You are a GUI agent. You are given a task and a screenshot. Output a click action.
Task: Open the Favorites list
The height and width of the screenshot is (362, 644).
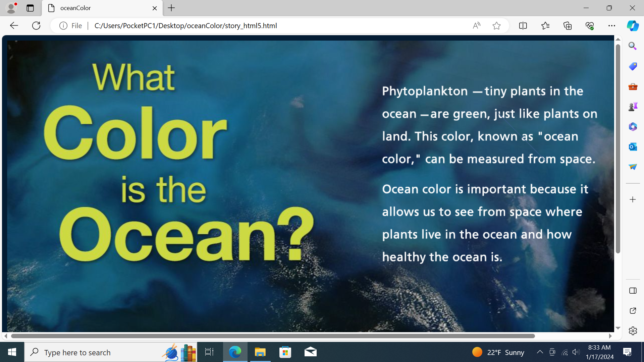[545, 25]
